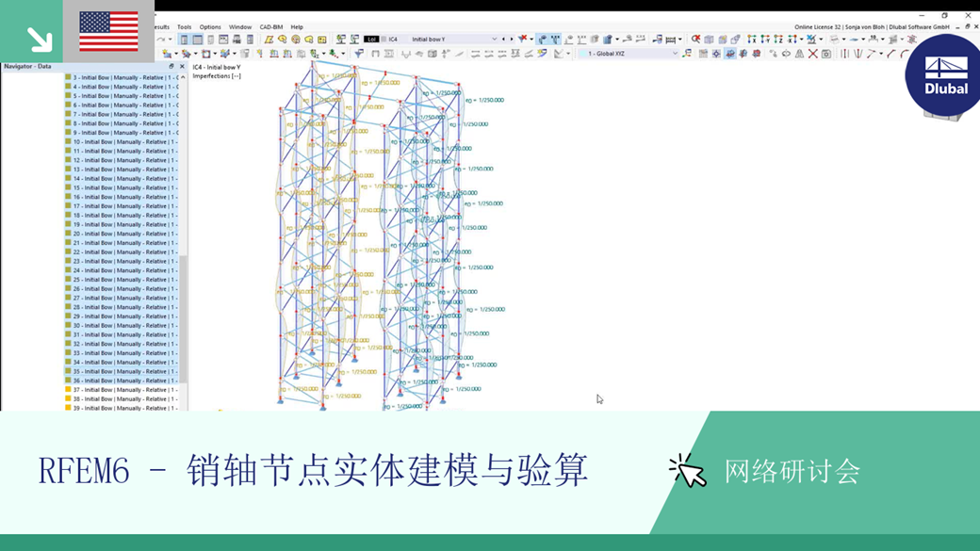980x551 pixels.
Task: Open the Window menu
Action: pyautogui.click(x=240, y=27)
